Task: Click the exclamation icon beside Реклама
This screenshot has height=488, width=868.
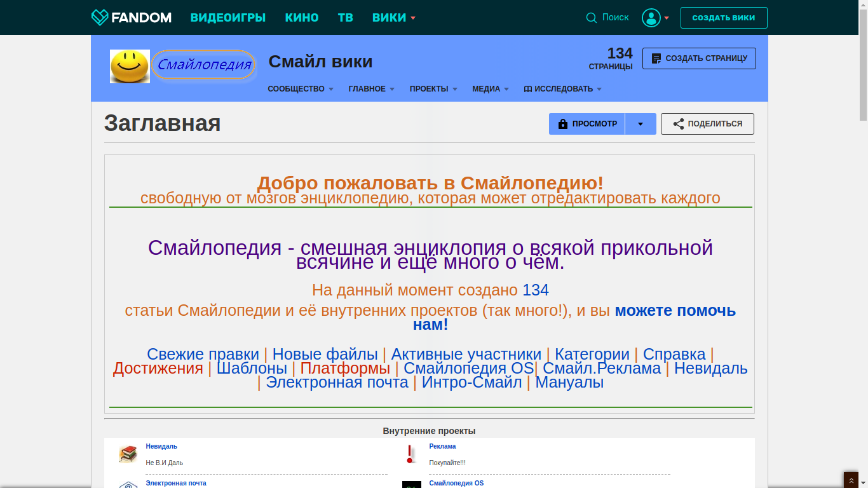Action: point(410,454)
